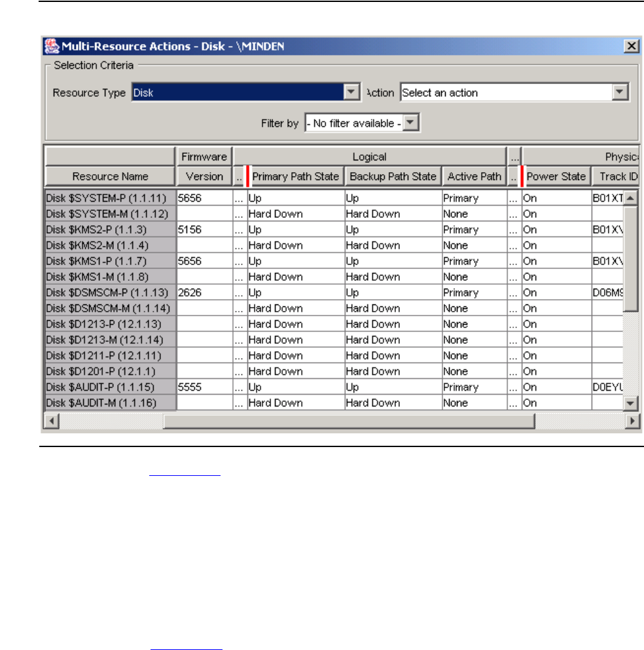Click firmware version 5555 cell
The height and width of the screenshot is (650, 644).
[x=205, y=387]
